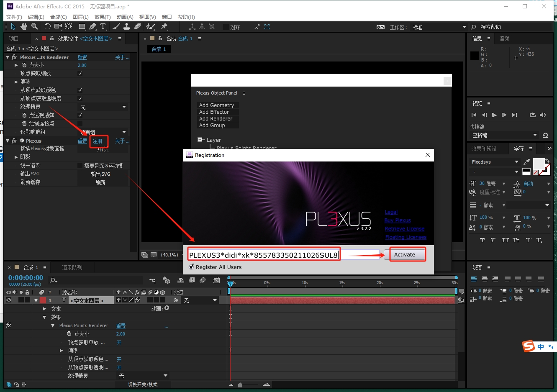This screenshot has height=392, width=557.
Task: Toggle 从顶点获取颜色 checkbox
Action: pos(80,90)
